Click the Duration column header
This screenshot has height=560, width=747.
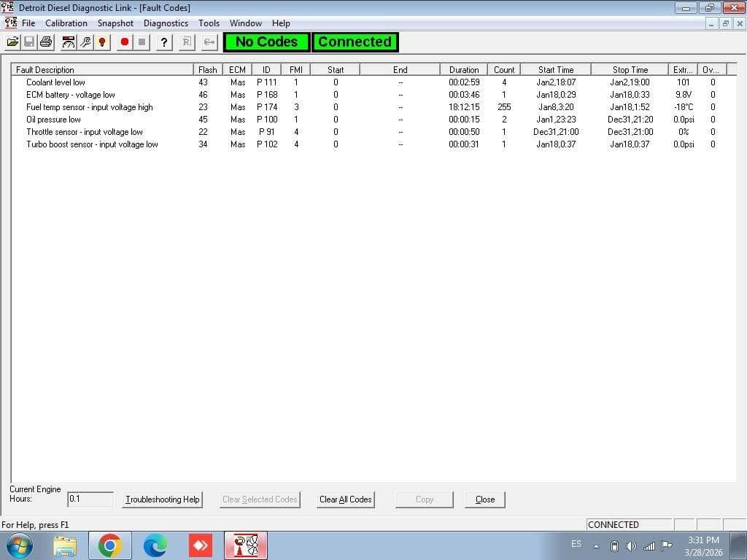(463, 69)
